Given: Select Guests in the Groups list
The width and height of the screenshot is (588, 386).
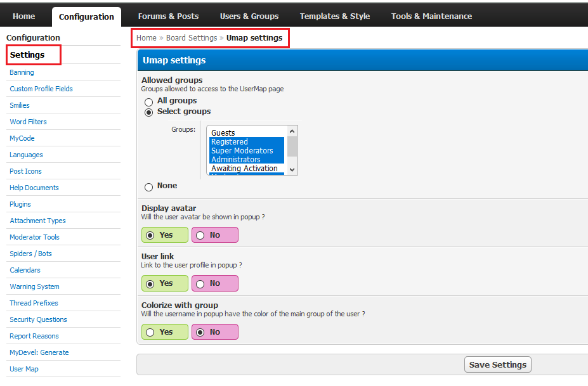Looking at the screenshot, I should 223,133.
